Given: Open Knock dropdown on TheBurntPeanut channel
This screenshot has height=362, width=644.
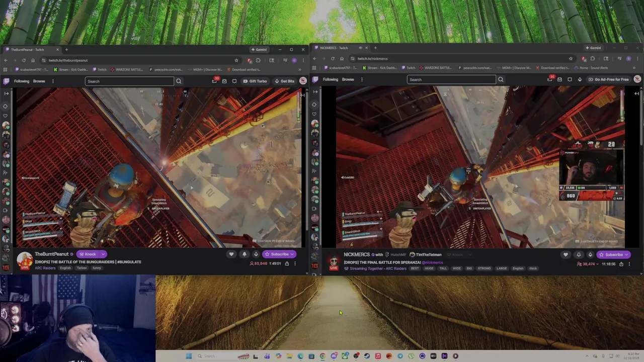Looking at the screenshot, I should [x=103, y=254].
